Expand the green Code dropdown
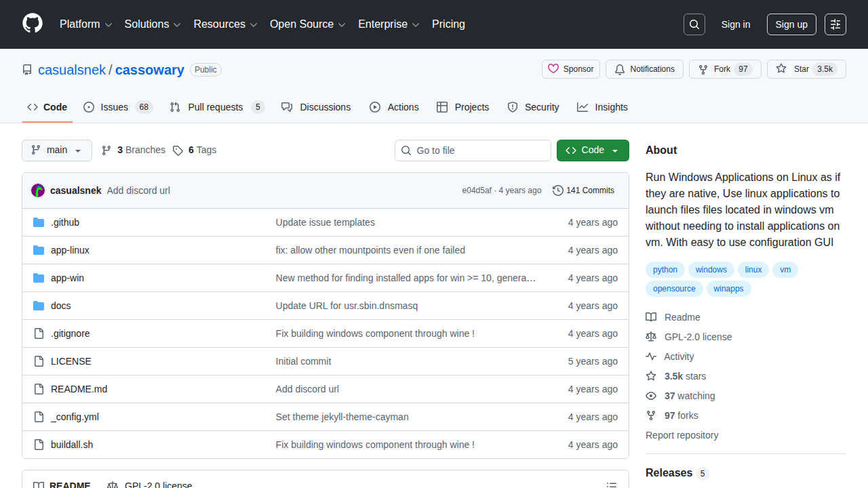Screen dimensions: 868x488 click(592, 150)
